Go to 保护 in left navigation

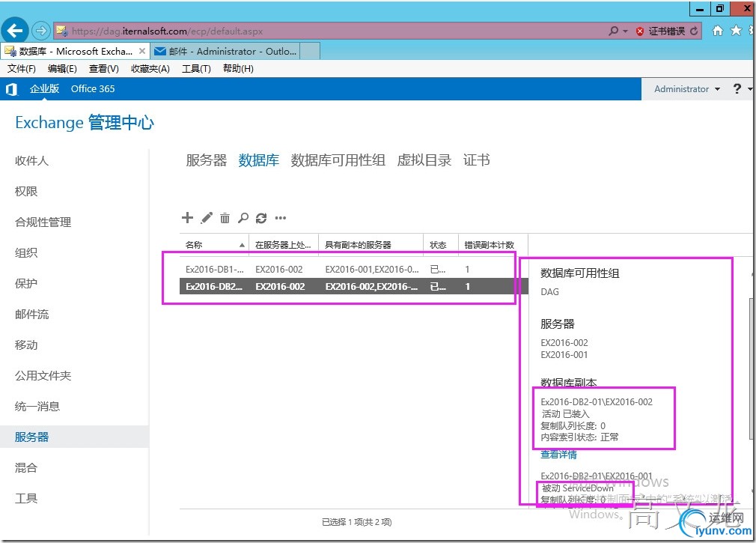26,284
